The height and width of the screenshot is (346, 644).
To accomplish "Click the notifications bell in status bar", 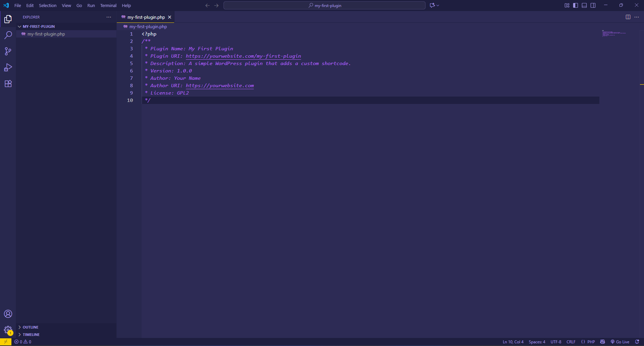I will pos(637,342).
